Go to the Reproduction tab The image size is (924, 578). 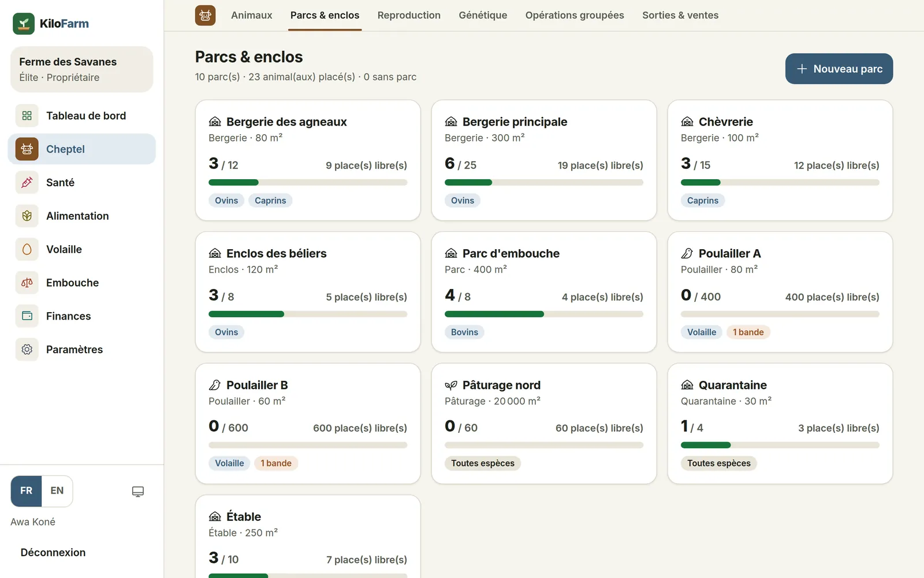tap(409, 16)
